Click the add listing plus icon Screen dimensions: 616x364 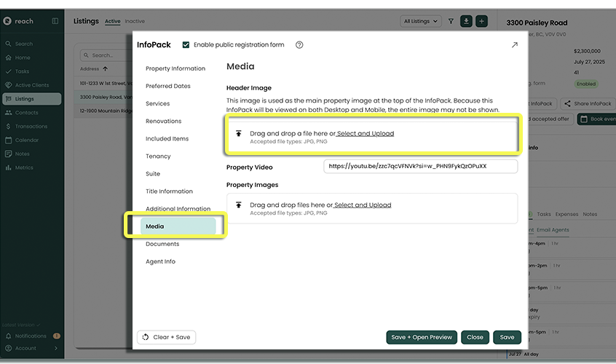pyautogui.click(x=481, y=21)
